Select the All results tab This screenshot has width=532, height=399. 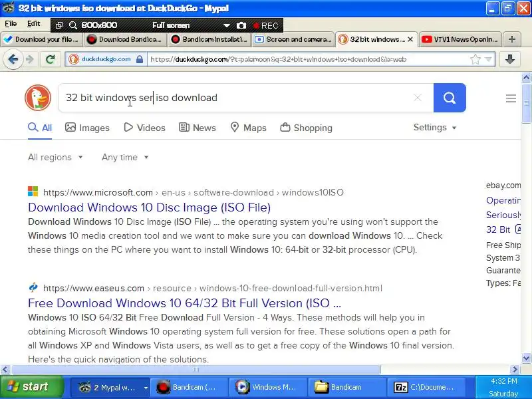pos(40,128)
